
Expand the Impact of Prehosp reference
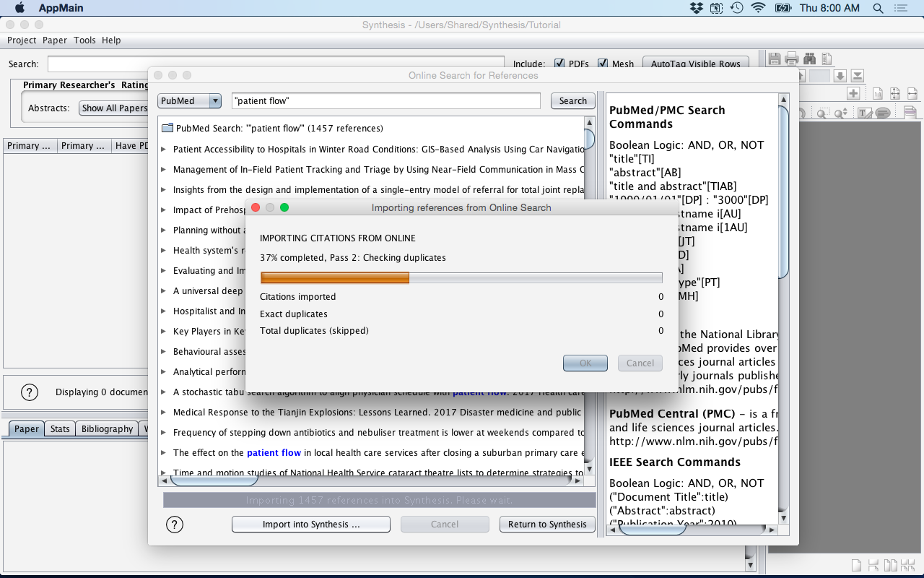pos(164,210)
